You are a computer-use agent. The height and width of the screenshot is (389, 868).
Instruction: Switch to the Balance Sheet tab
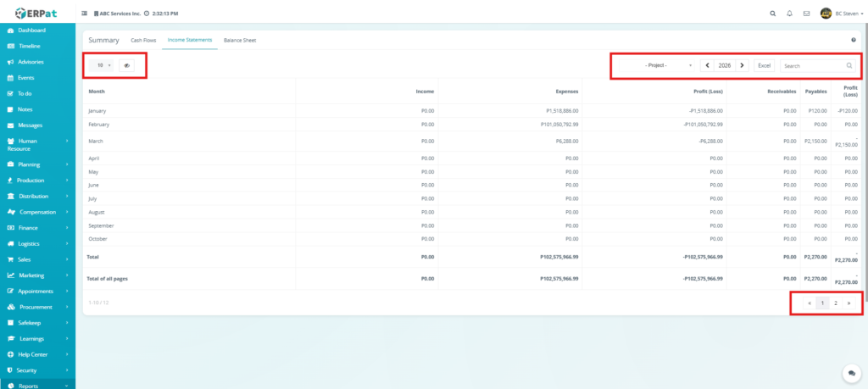click(x=240, y=41)
